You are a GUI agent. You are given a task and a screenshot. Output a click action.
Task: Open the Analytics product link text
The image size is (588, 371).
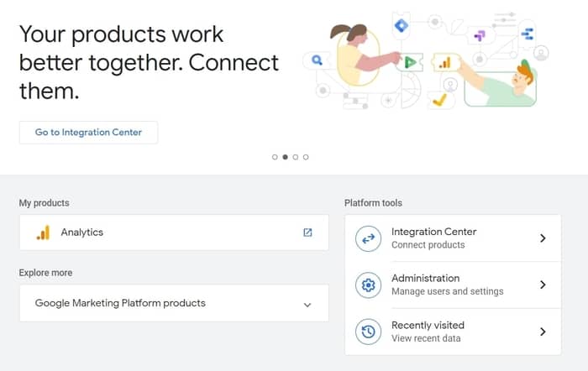82,233
